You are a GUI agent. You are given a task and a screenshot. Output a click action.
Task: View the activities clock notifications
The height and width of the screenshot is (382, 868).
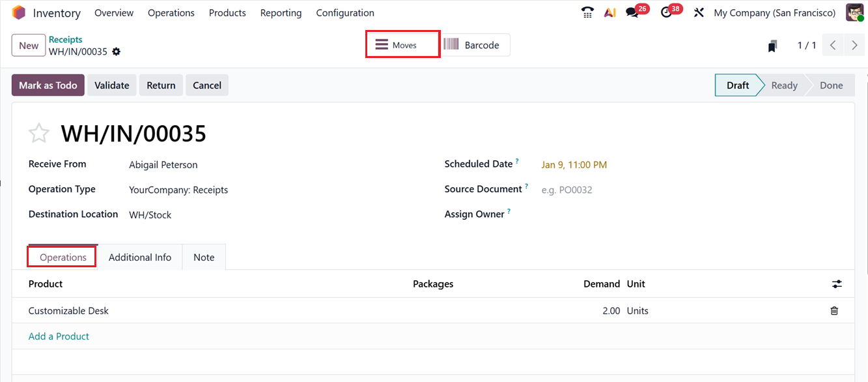pyautogui.click(x=667, y=12)
